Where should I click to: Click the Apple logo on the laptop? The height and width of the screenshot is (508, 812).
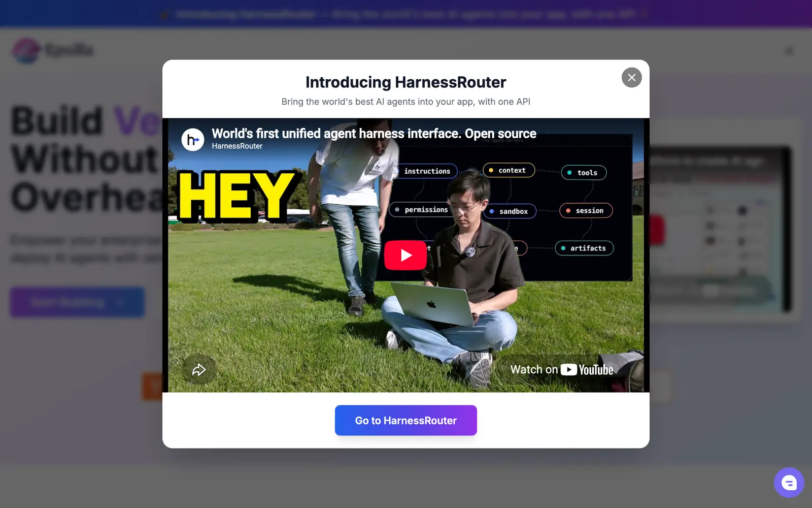431,304
